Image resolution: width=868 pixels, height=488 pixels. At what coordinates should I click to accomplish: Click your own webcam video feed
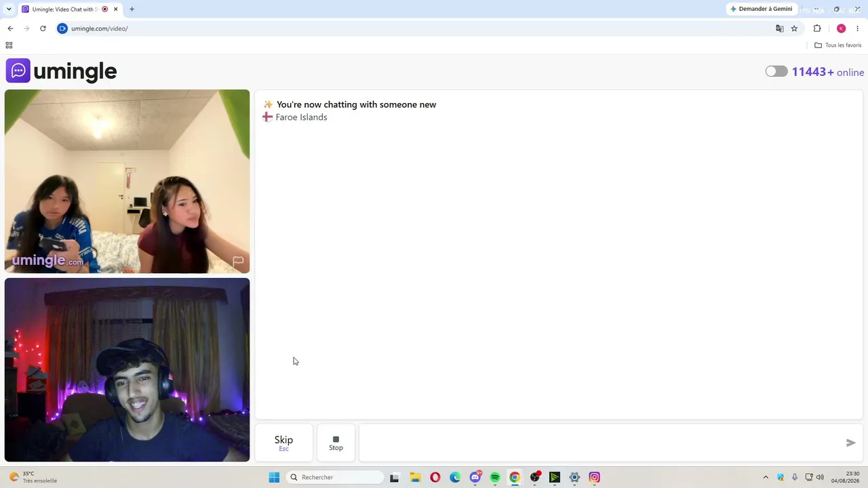[127, 370]
